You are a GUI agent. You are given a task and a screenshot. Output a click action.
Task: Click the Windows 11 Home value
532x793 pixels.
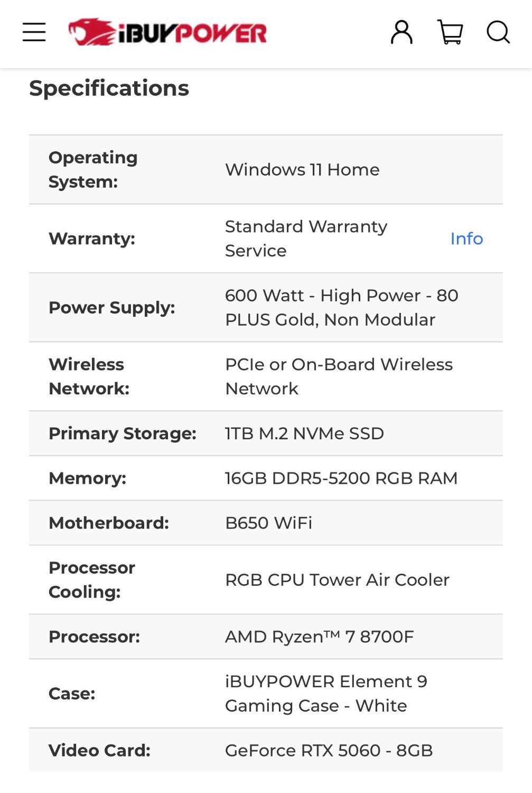302,170
